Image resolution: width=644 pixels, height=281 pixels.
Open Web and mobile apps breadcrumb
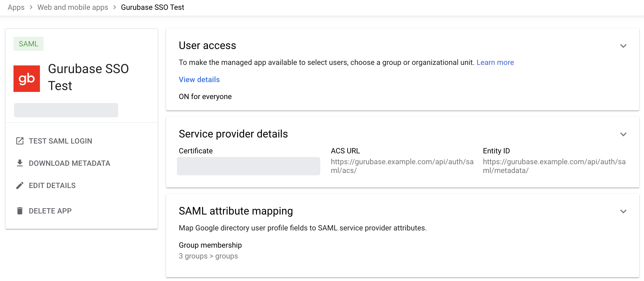coord(73,7)
